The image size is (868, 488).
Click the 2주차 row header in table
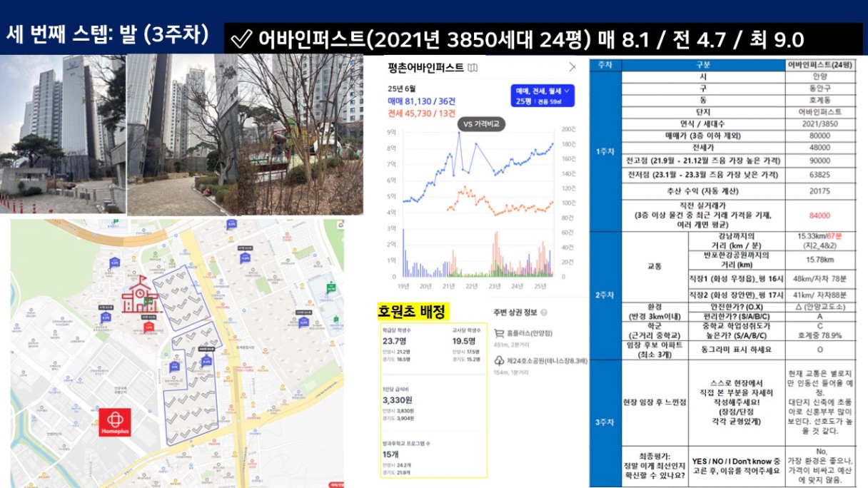click(605, 295)
